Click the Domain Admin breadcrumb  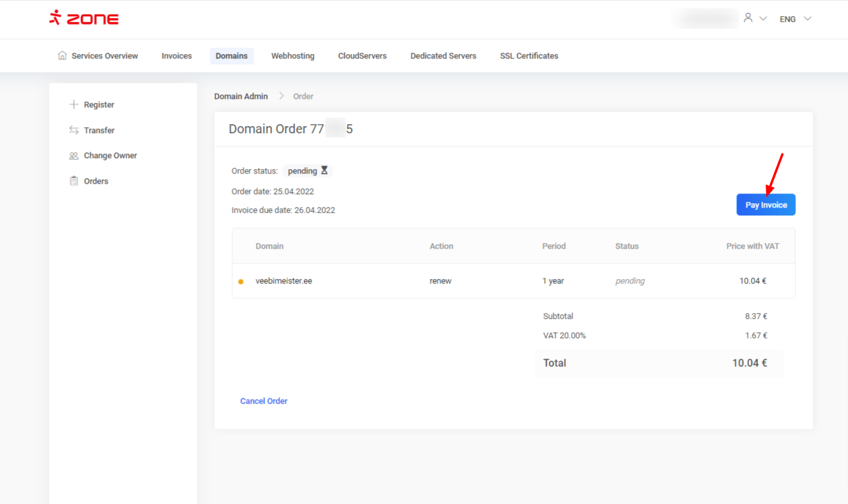[241, 96]
